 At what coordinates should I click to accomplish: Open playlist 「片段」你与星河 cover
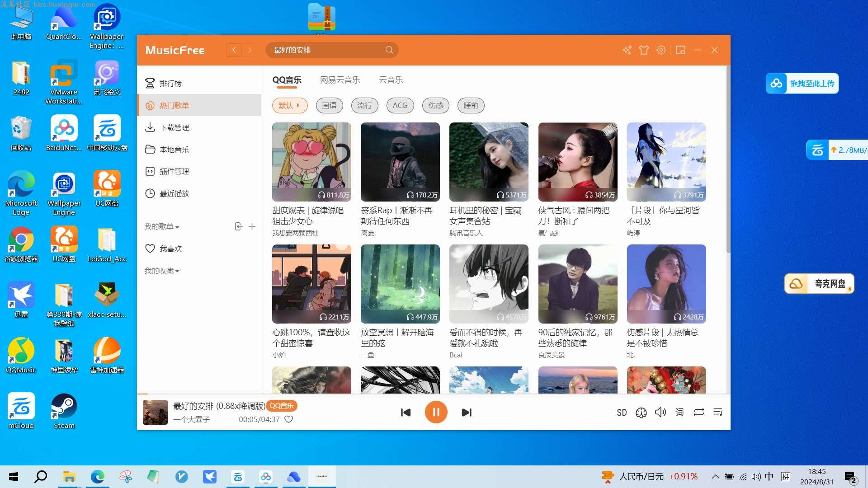coord(666,162)
